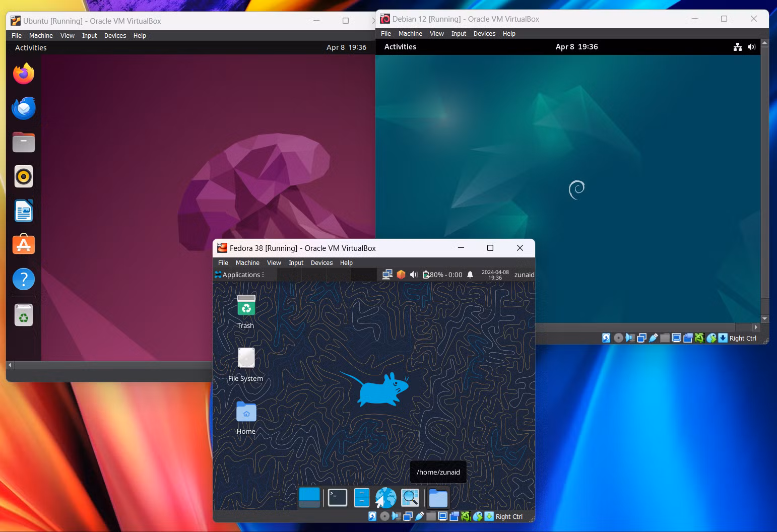Click shared folders indicator in Debian VM status bar
Image resolution: width=777 pixels, height=532 pixels.
pyautogui.click(x=665, y=338)
